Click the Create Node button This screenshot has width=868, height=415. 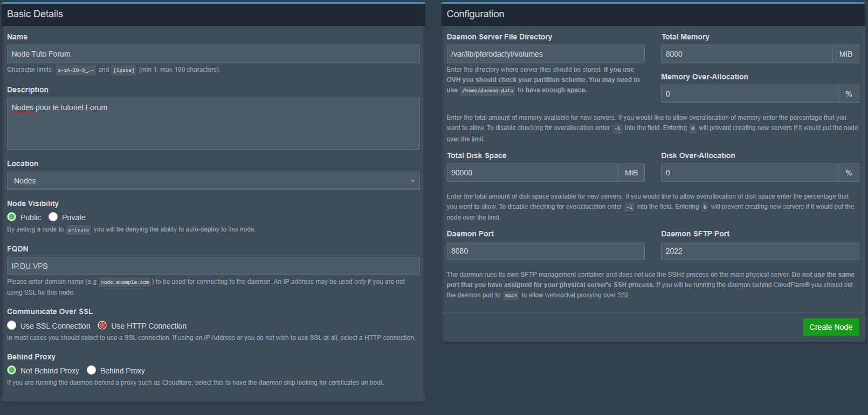pyautogui.click(x=830, y=327)
